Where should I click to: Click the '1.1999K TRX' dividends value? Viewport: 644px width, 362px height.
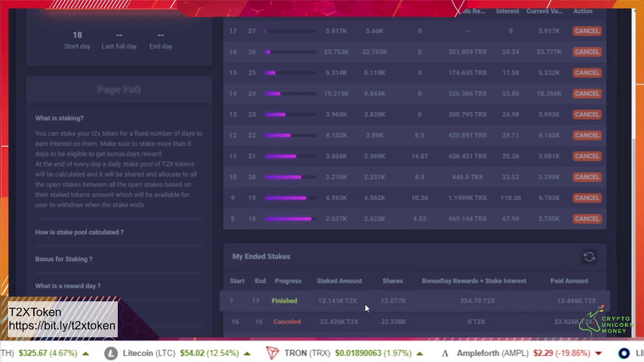[x=467, y=198]
